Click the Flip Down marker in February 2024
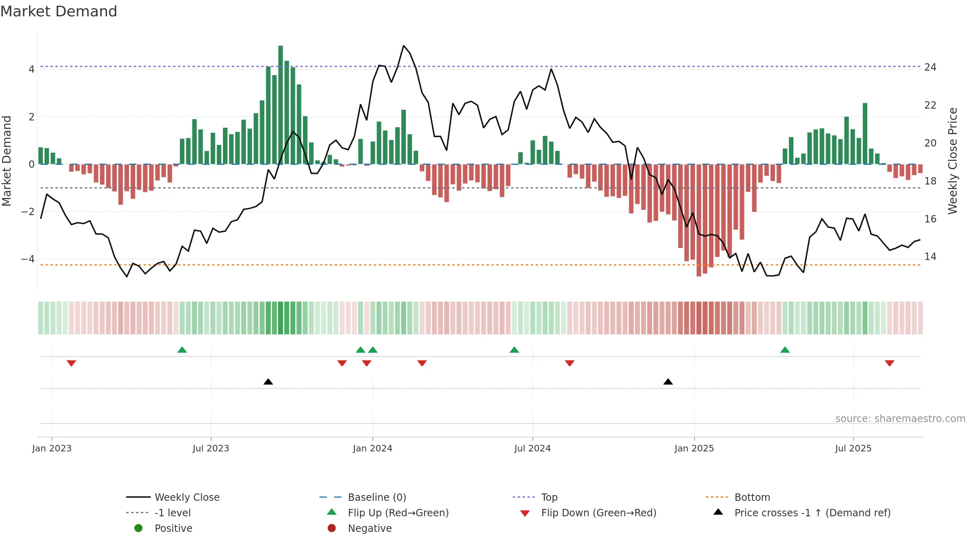This screenshot has height=551, width=980. pos(422,363)
